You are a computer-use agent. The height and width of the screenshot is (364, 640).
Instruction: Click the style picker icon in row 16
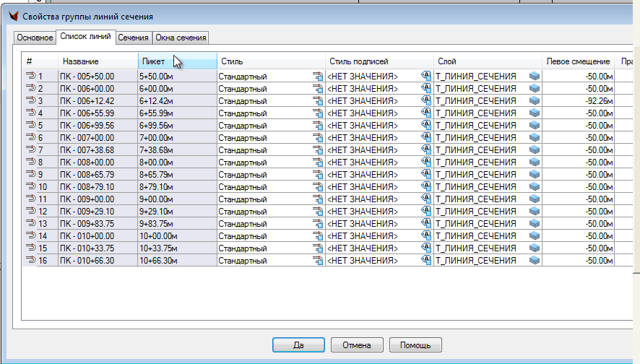click(x=317, y=260)
